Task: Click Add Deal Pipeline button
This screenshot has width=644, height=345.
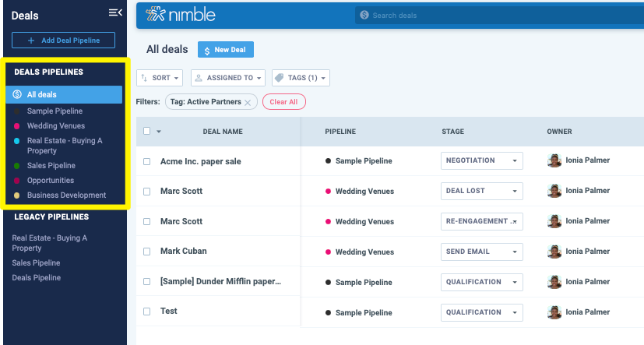Action: pyautogui.click(x=63, y=40)
